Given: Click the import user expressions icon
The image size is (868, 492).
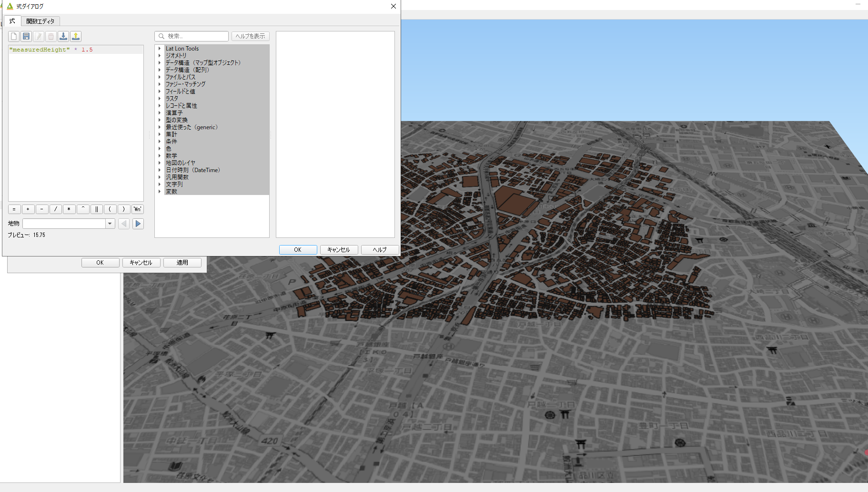Looking at the screenshot, I should (x=63, y=36).
